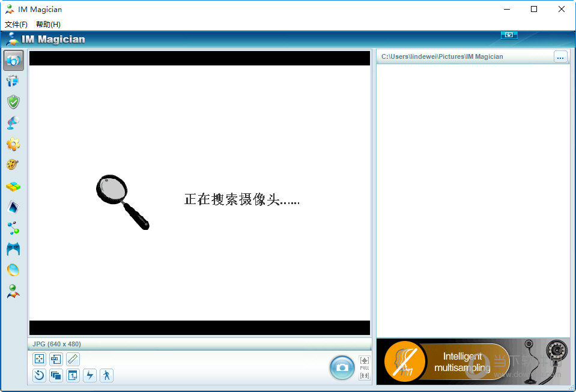Click the small download icon in header bar

[x=509, y=35]
